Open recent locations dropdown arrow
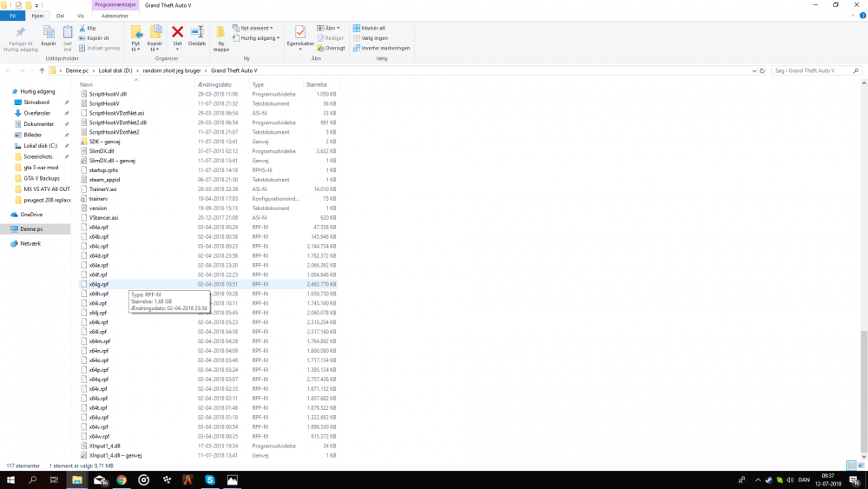868x489 pixels. [32, 70]
